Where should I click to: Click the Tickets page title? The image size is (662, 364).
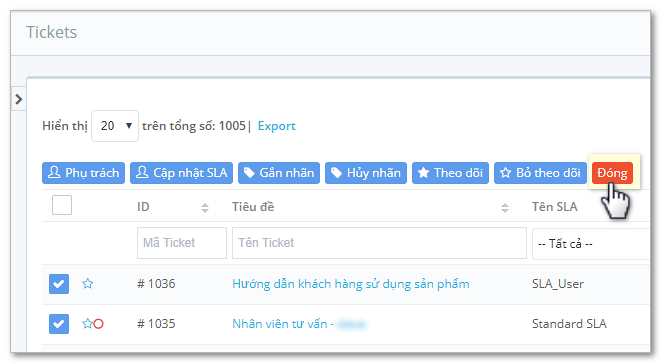pyautogui.click(x=52, y=32)
